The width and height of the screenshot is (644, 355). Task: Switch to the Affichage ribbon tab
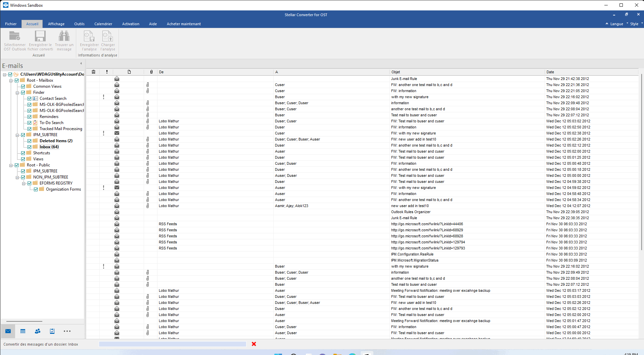point(56,24)
